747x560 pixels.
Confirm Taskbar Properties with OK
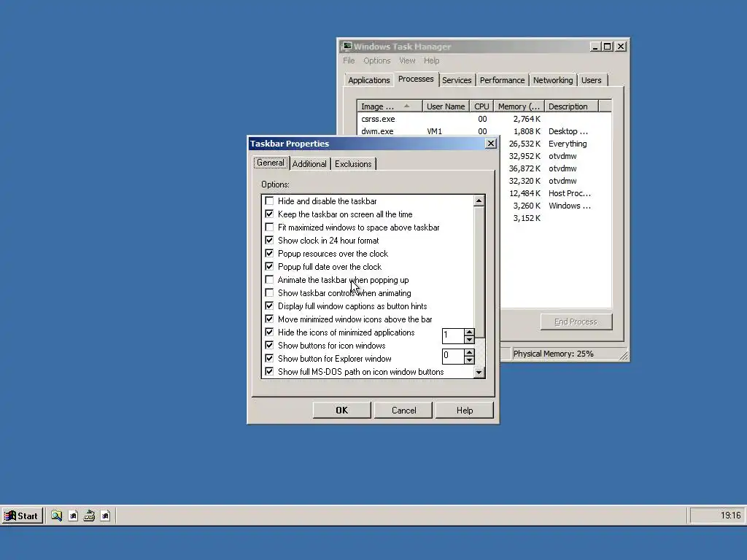coord(341,411)
